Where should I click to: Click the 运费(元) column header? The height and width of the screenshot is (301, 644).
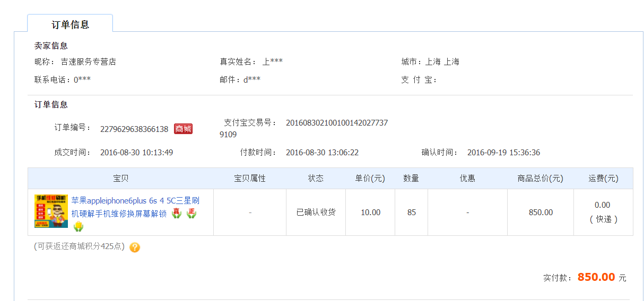coord(603,179)
